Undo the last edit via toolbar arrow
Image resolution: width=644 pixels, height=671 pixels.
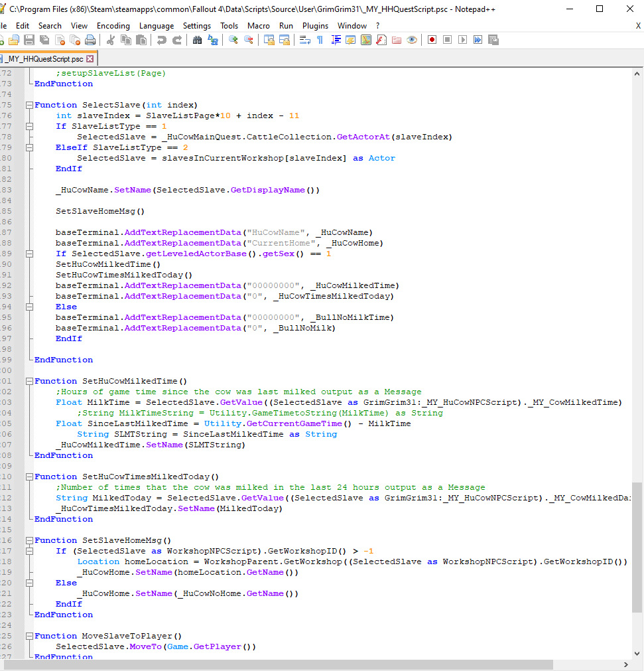tap(162, 40)
